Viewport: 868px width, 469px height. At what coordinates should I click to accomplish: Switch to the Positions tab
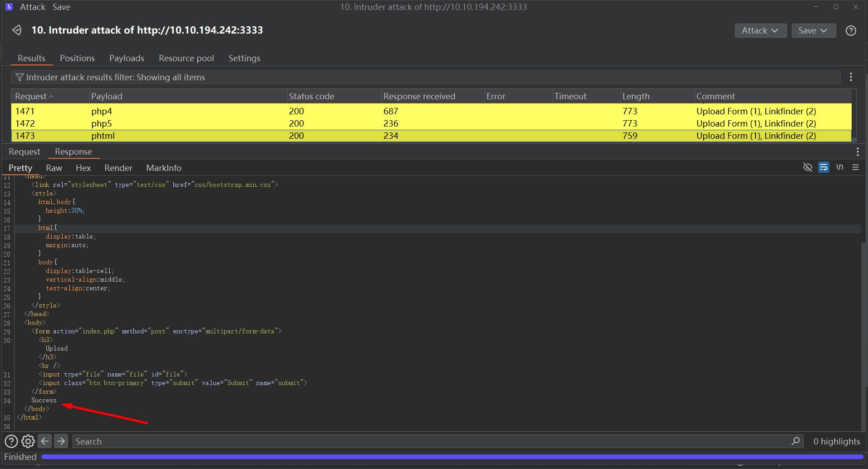click(77, 58)
